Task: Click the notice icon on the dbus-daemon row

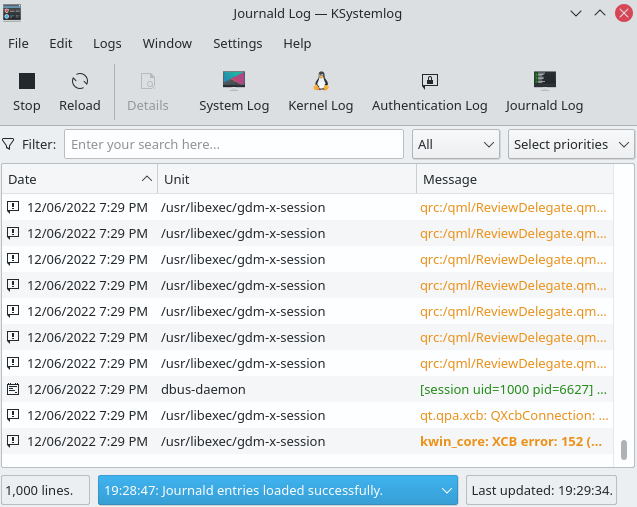Action: [x=13, y=389]
